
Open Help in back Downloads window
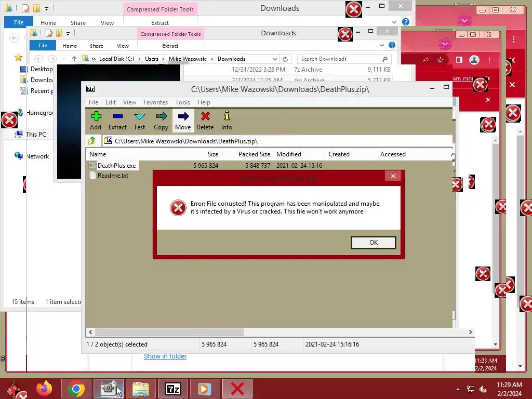(405, 22)
